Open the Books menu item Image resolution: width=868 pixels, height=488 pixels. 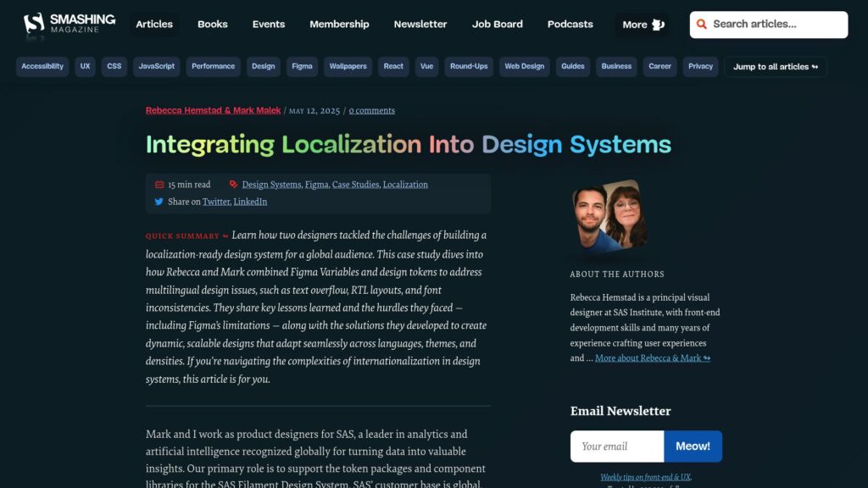[213, 25]
